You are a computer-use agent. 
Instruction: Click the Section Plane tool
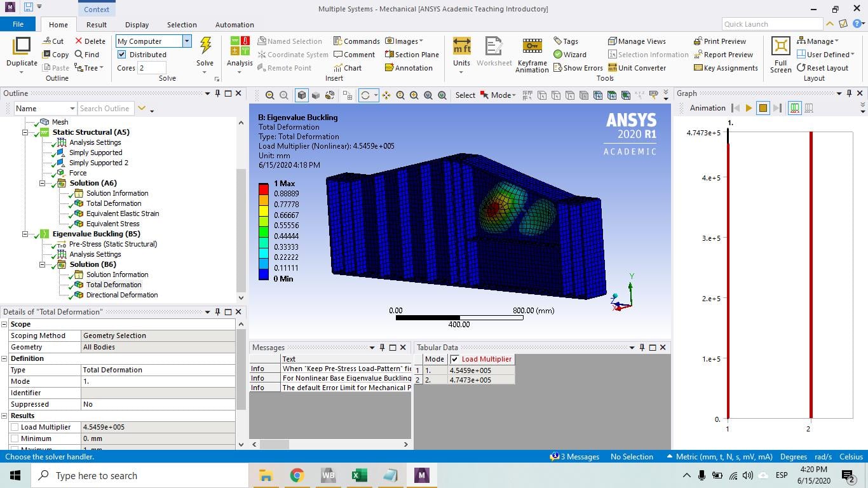pyautogui.click(x=412, y=55)
